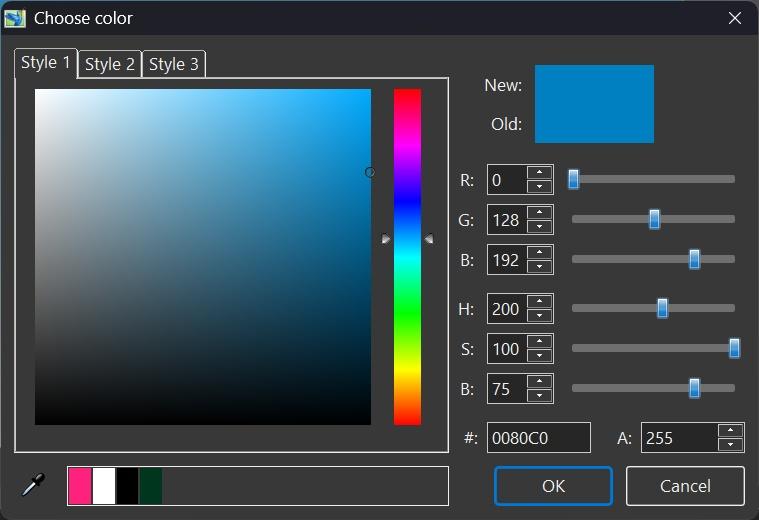Screen dimensions: 759x520
Task: Select the dark green recent swatch
Action: pyautogui.click(x=151, y=486)
